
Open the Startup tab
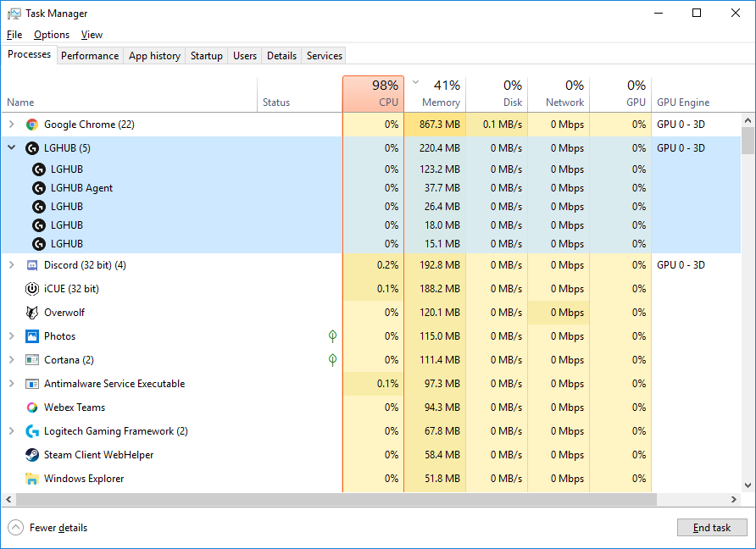(206, 56)
